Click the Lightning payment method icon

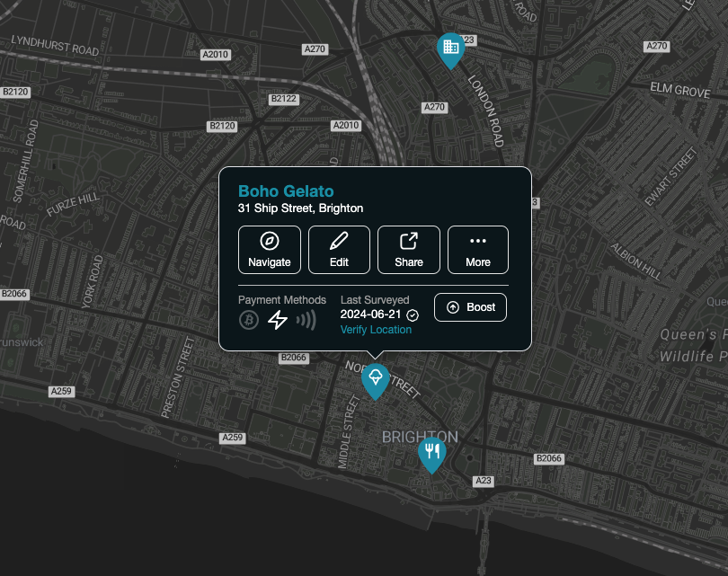pyautogui.click(x=278, y=320)
